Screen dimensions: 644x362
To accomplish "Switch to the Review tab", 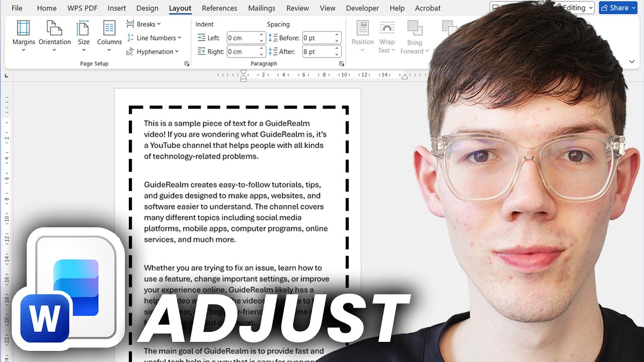I will 297,8.
